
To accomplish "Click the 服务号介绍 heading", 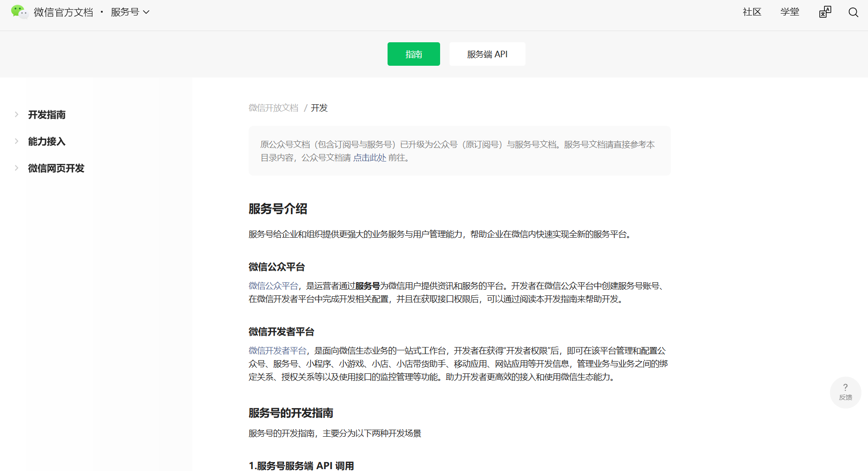I will tap(278, 209).
